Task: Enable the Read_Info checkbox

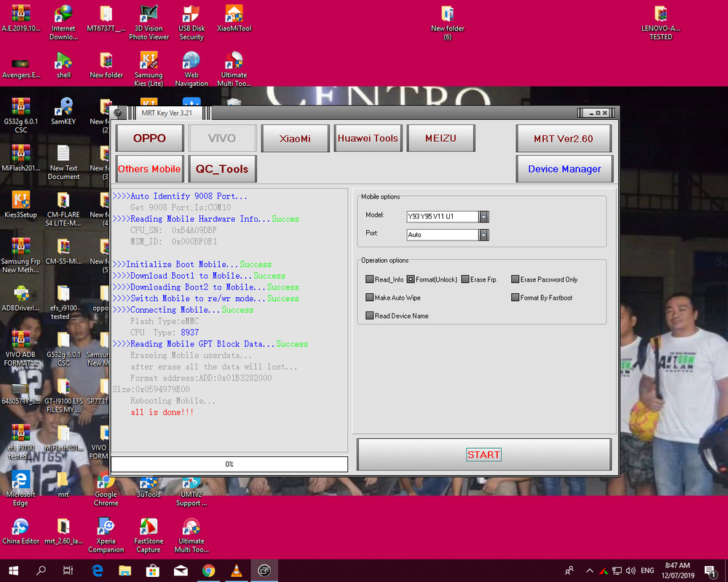Action: [x=370, y=279]
